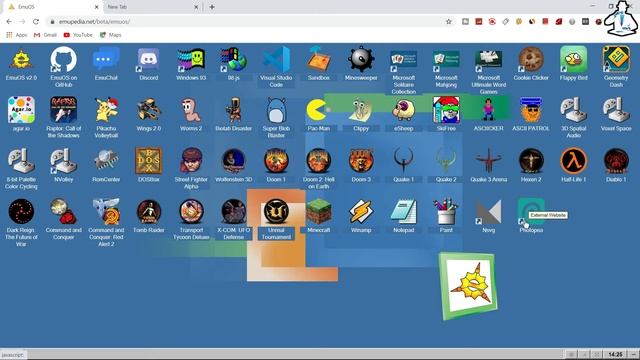Open Command and Conquer: Red Alert 2 icon

click(x=106, y=211)
